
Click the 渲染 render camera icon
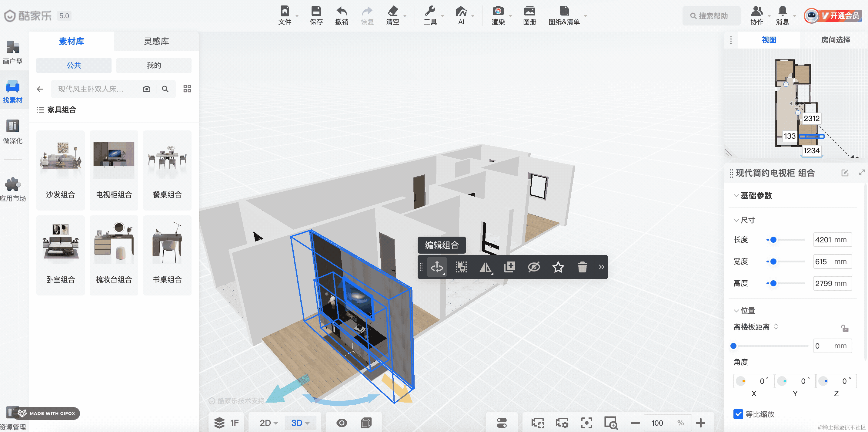(498, 11)
